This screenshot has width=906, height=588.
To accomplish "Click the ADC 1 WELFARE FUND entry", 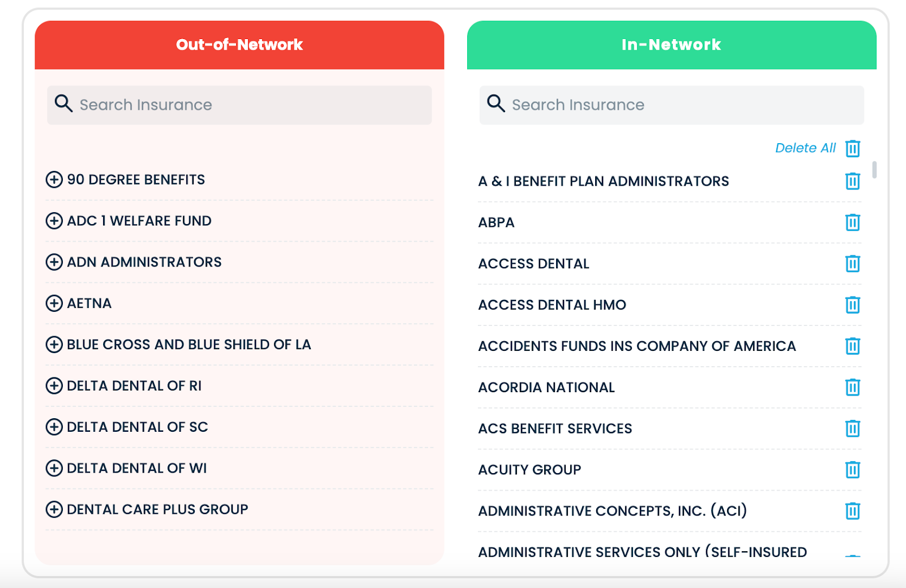I will [139, 221].
